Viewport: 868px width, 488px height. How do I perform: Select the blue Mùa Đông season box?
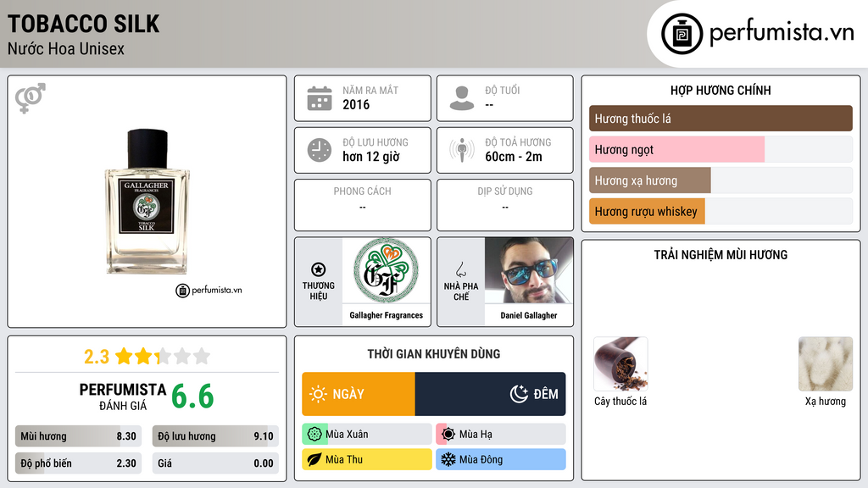tap(501, 459)
